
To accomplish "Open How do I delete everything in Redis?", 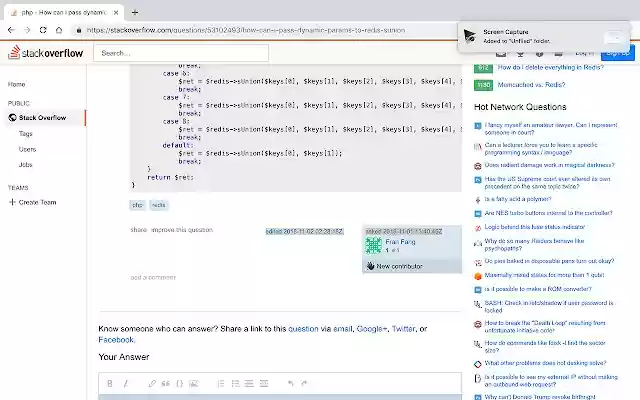I will click(x=550, y=67).
